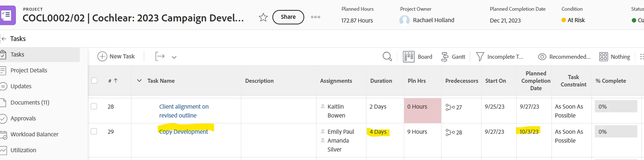The height and width of the screenshot is (160, 644).
Task: Toggle the select-all tasks checkbox
Action: [x=94, y=81]
